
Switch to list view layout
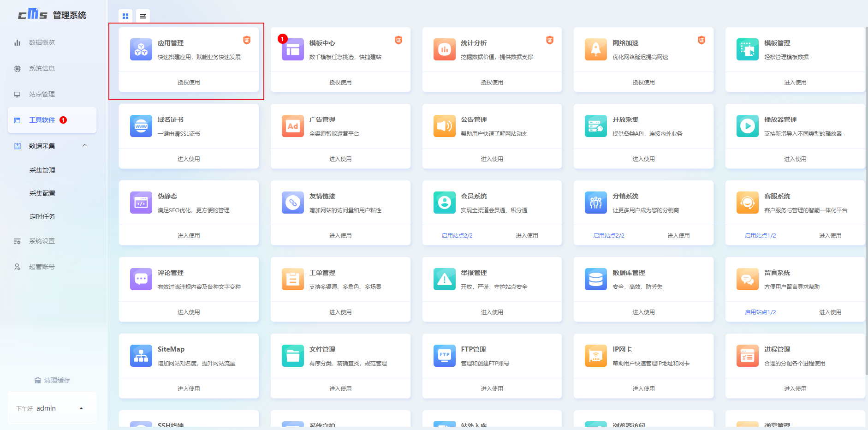pos(143,16)
